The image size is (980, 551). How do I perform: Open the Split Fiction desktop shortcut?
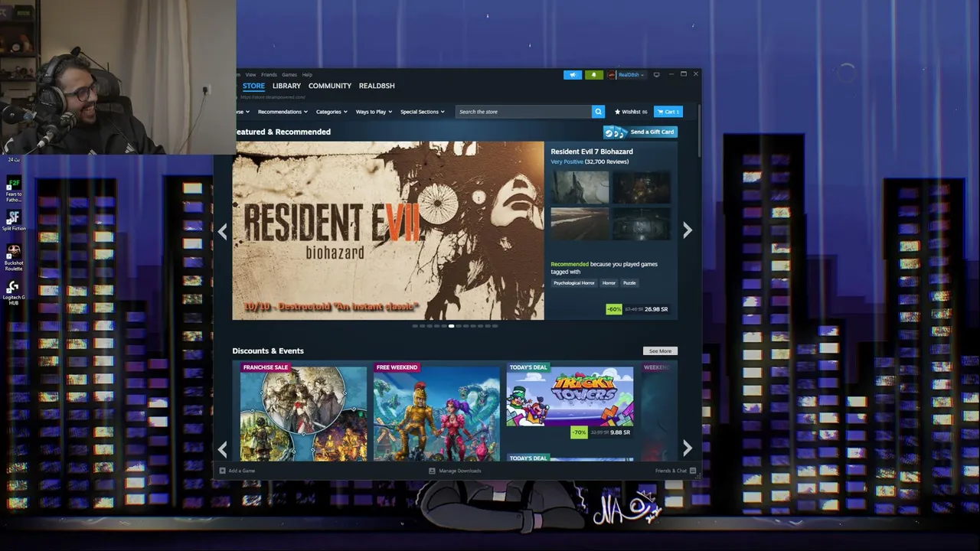14,221
